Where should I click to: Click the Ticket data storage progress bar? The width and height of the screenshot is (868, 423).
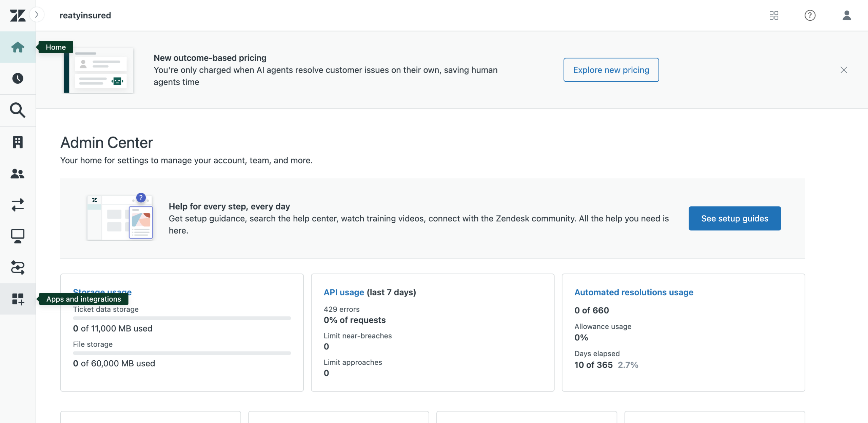[182, 318]
